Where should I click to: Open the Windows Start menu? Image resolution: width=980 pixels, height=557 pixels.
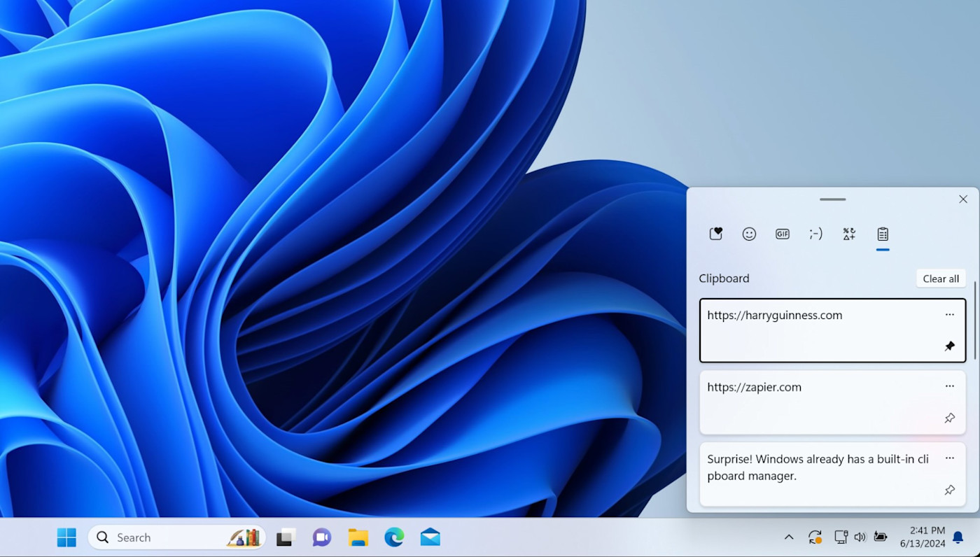pyautogui.click(x=66, y=537)
